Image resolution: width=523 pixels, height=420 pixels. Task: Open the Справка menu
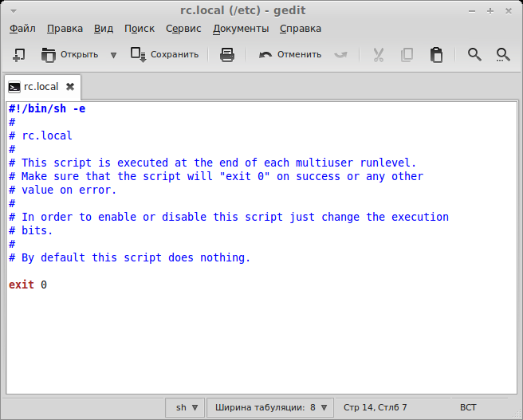click(x=301, y=29)
